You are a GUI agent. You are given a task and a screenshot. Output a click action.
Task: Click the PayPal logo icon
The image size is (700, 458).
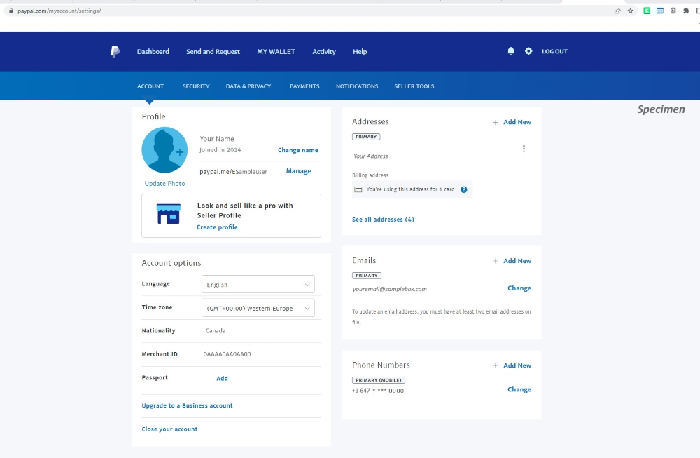point(115,52)
